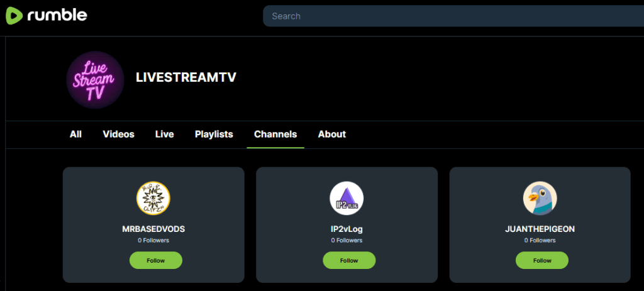The height and width of the screenshot is (291, 644).
Task: Go to the Playlists tab
Action: tap(214, 134)
